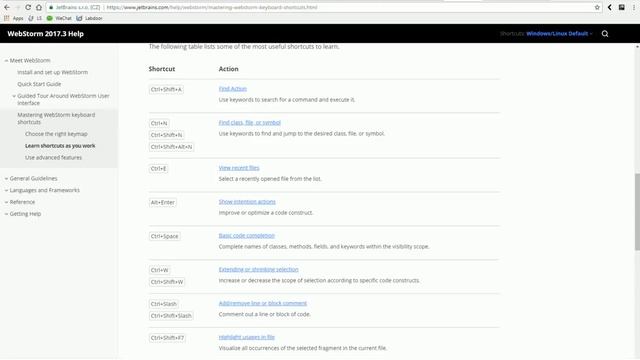640x360 pixels.
Task: Click the WebStorm 2017.3 Help title
Action: (45, 34)
